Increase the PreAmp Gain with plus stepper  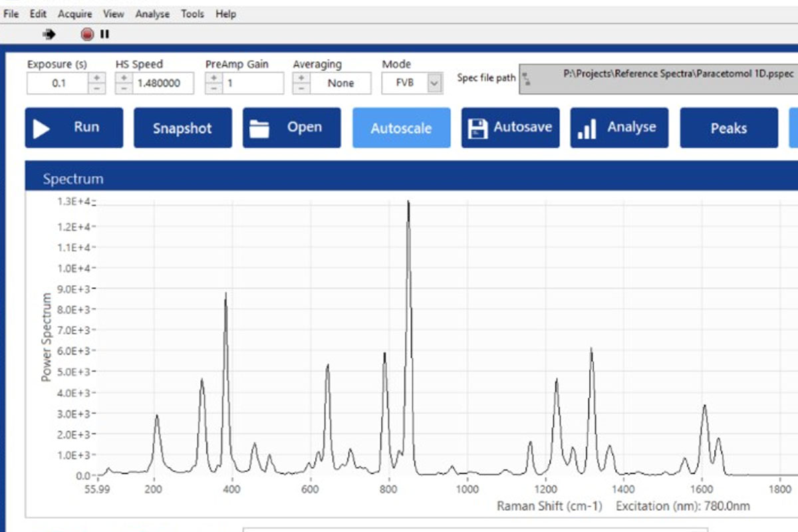[x=213, y=78]
